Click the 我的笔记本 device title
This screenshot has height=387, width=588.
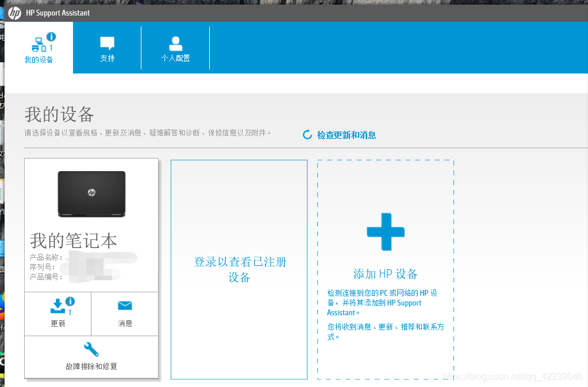[x=74, y=241]
